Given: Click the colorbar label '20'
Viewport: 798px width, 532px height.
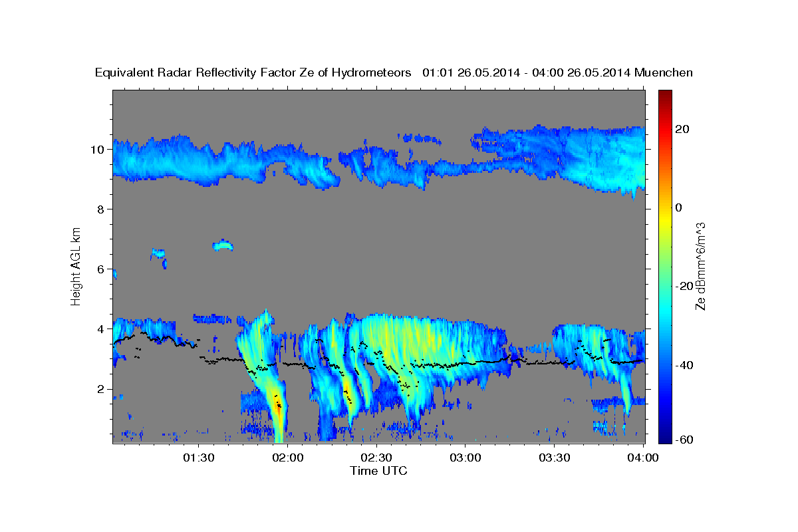Looking at the screenshot, I should (x=683, y=129).
